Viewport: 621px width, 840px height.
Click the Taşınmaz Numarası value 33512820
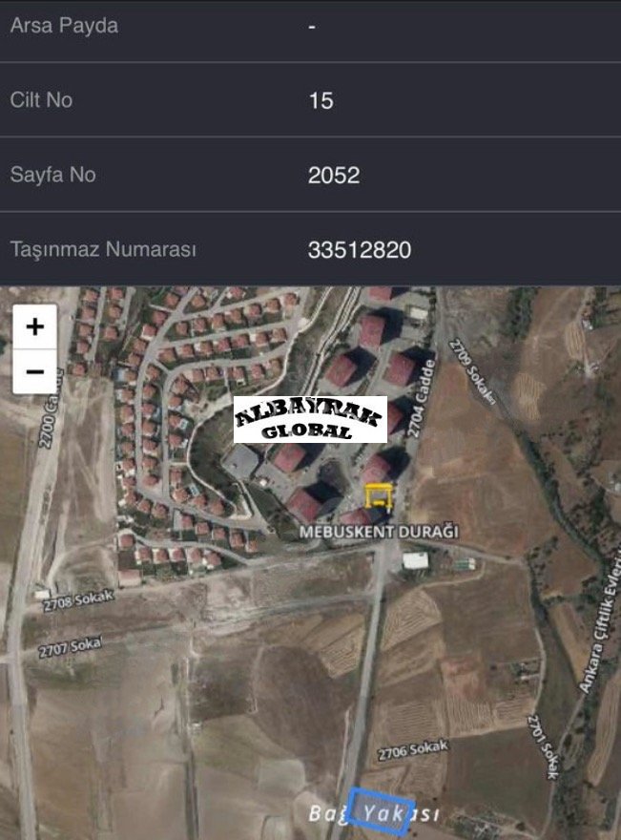click(360, 250)
